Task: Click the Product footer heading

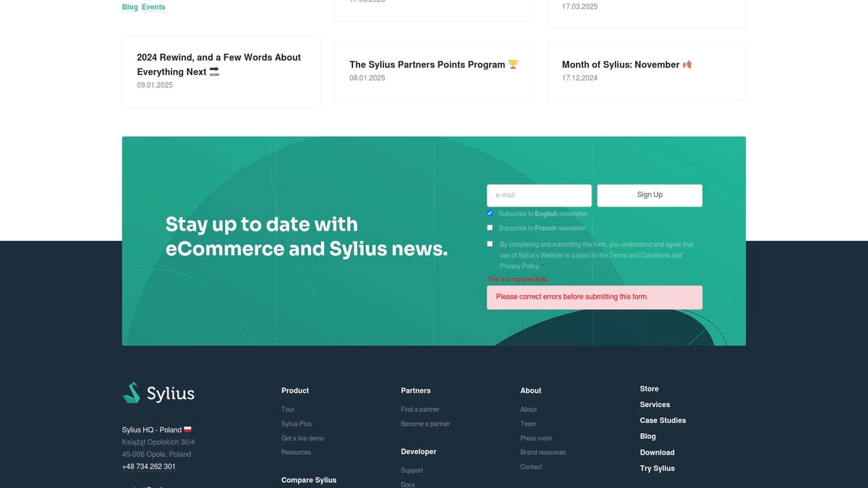Action: click(295, 390)
